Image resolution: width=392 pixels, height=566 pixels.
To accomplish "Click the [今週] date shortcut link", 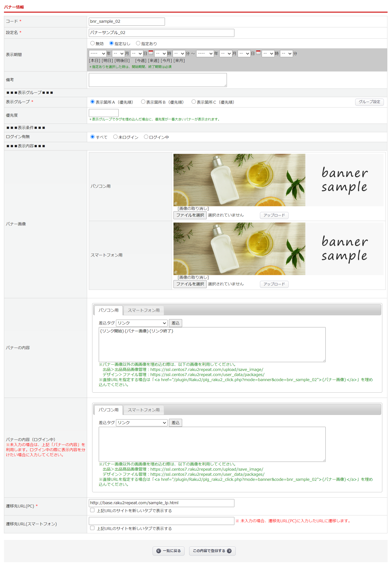I will click(140, 60).
